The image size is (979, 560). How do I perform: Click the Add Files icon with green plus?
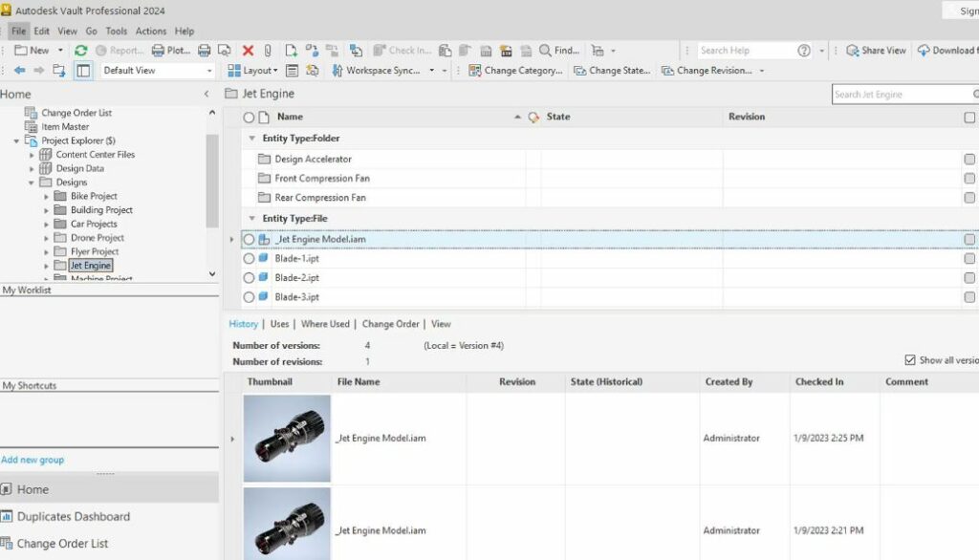(291, 51)
